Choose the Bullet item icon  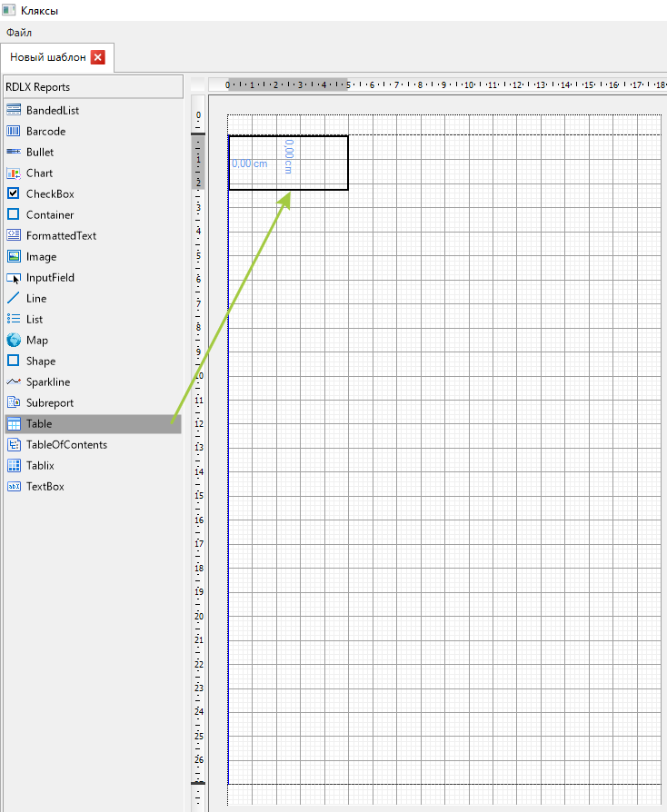tap(14, 152)
